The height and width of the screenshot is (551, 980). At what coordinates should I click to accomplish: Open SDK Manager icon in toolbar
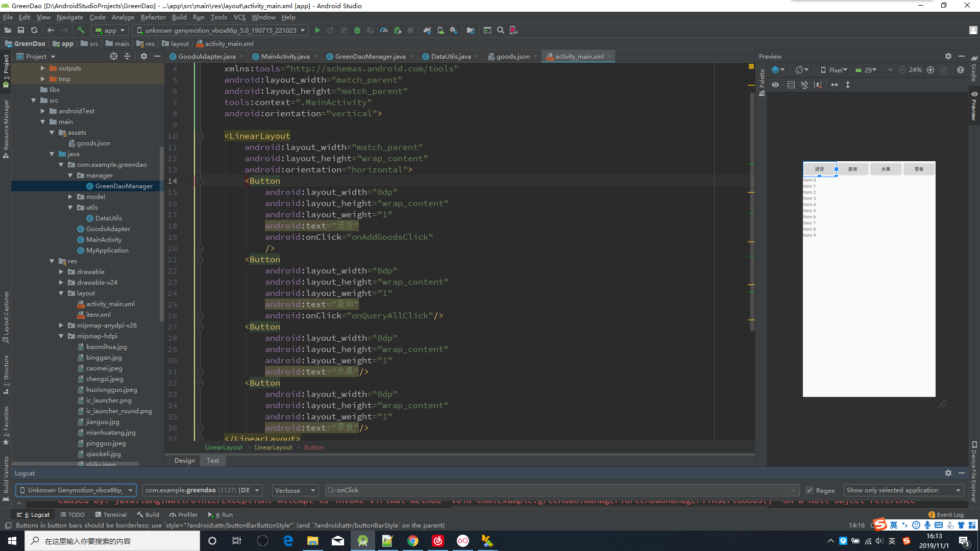pos(454,31)
